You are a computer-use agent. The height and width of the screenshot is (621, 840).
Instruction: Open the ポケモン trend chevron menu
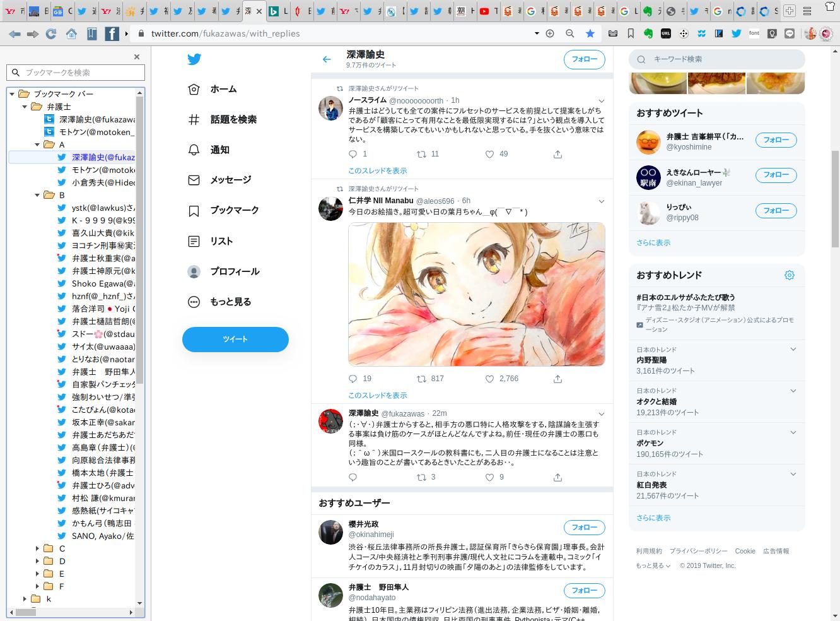click(793, 433)
